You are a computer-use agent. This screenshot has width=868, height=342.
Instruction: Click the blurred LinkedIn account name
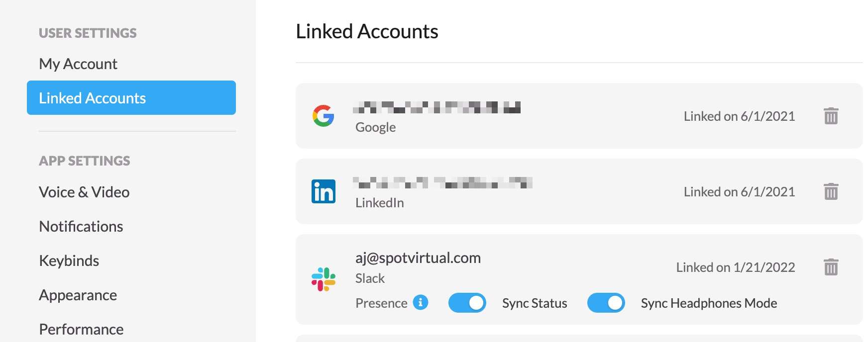[x=443, y=182]
